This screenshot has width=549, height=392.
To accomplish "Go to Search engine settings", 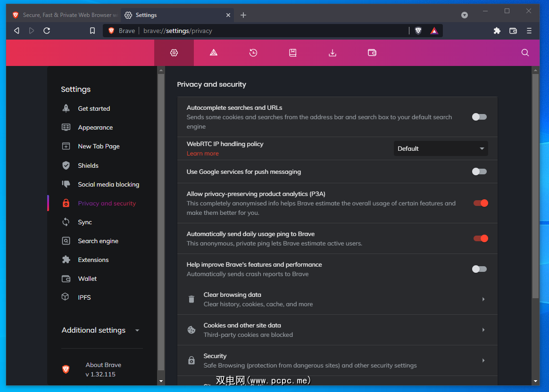I will [98, 241].
